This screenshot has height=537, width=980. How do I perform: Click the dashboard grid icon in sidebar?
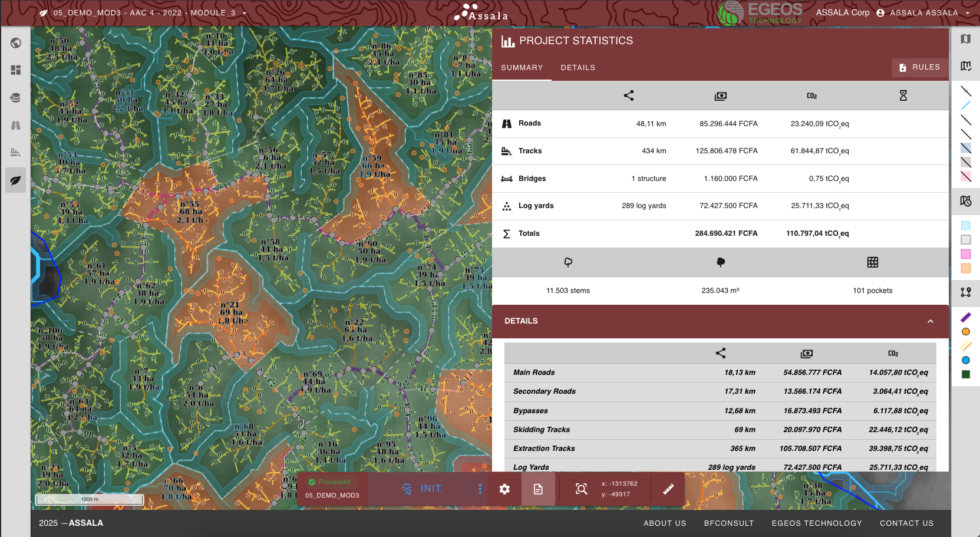[16, 70]
